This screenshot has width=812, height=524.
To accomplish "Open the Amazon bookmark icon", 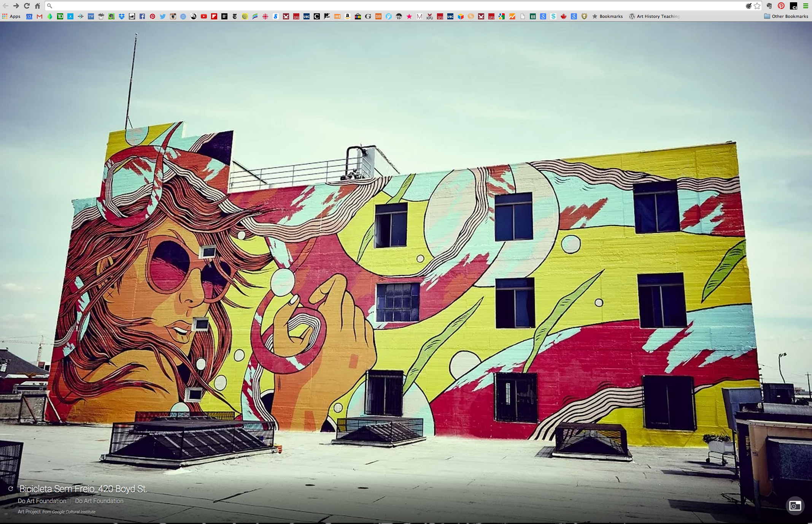I will pyautogui.click(x=348, y=16).
